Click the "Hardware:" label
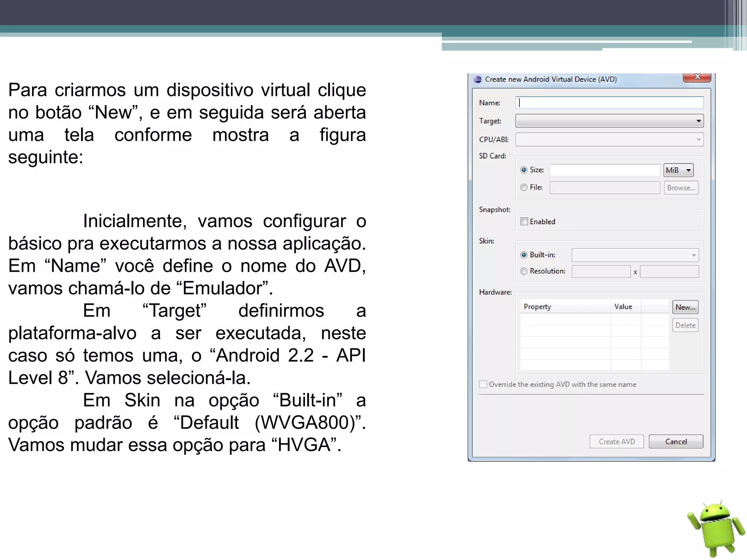The image size is (747, 560). click(x=495, y=292)
